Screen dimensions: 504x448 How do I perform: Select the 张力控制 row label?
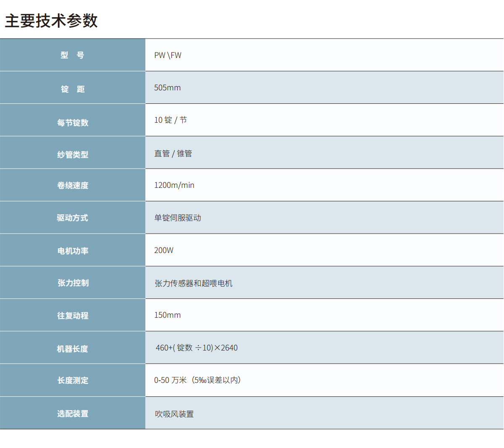click(72, 282)
